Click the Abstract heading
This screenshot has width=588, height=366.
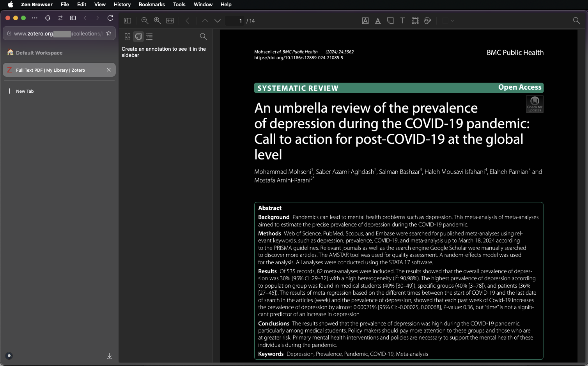coord(270,208)
